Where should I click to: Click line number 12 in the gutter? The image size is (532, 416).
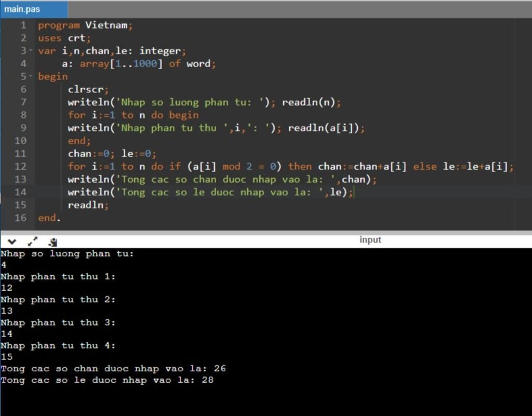click(x=20, y=167)
